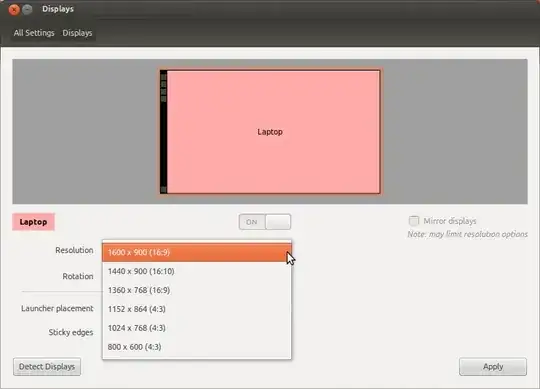
Task: Click the top launcher icon in preview
Action: 164,77
